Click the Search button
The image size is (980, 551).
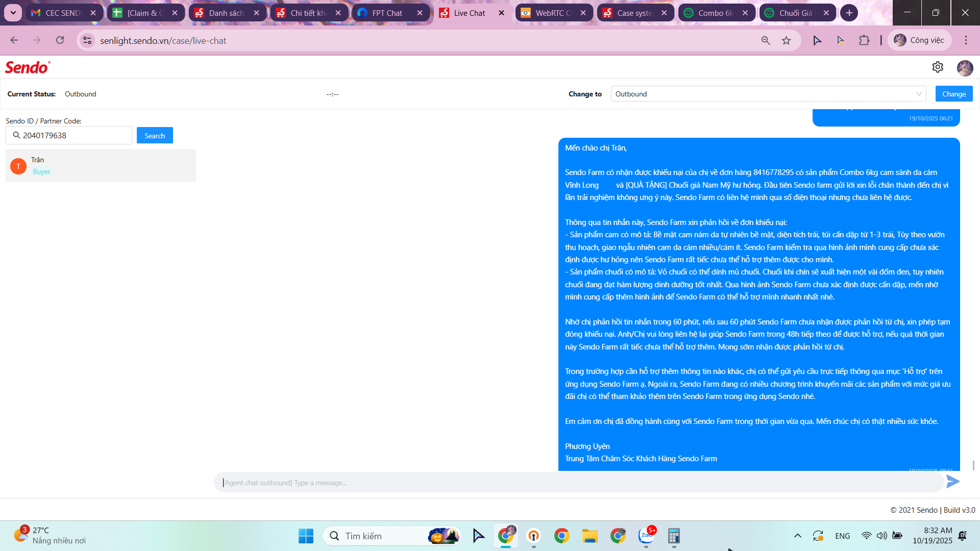[x=155, y=136]
